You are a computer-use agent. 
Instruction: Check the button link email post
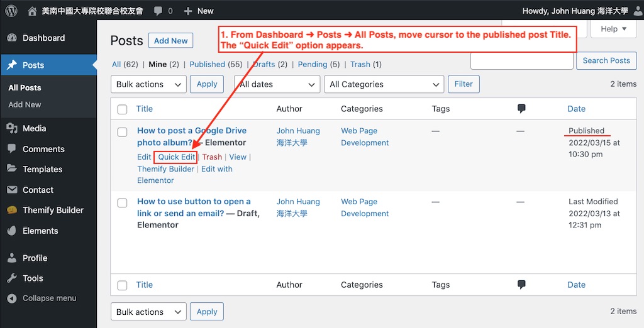122,203
